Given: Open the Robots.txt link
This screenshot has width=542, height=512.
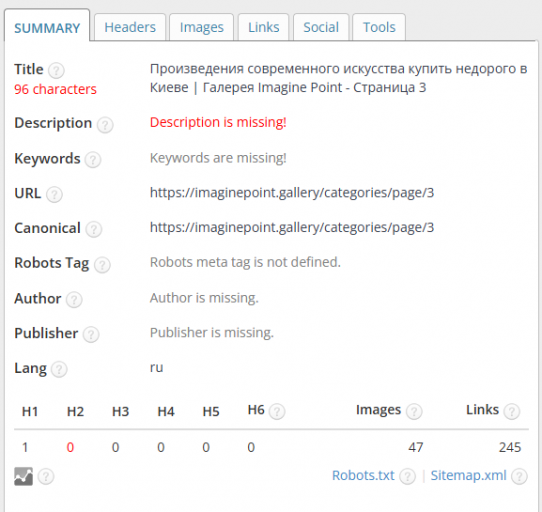Looking at the screenshot, I should click(x=363, y=475).
